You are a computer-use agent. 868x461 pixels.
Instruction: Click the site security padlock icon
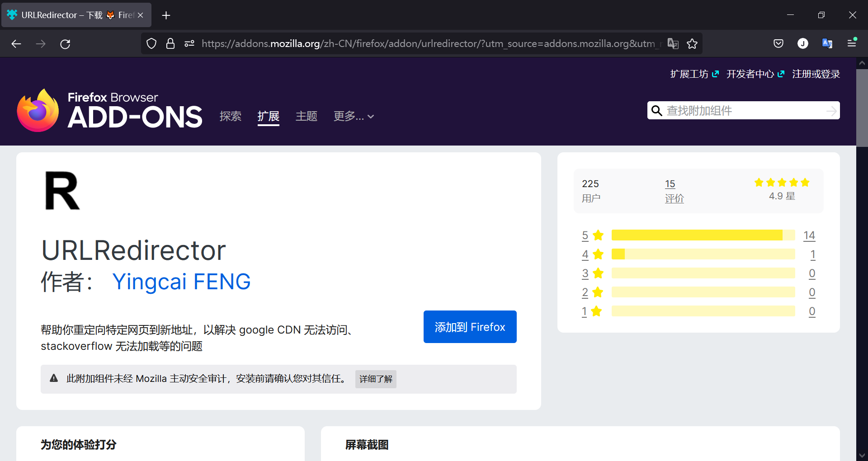pos(170,44)
